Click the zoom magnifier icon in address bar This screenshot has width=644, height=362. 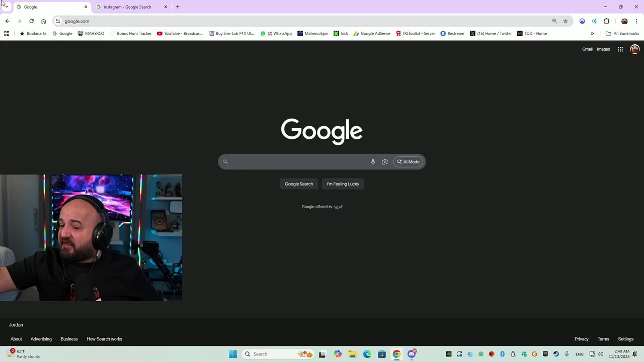pyautogui.click(x=554, y=21)
